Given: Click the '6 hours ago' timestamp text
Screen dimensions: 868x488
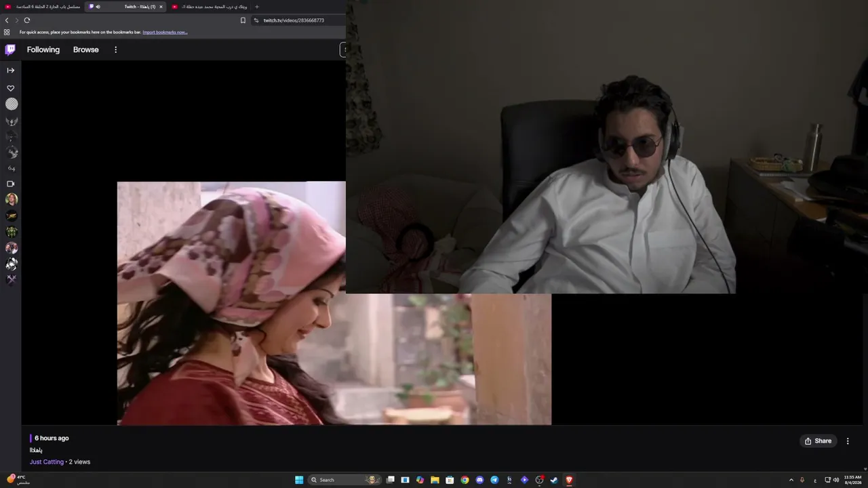Looking at the screenshot, I should (x=52, y=439).
